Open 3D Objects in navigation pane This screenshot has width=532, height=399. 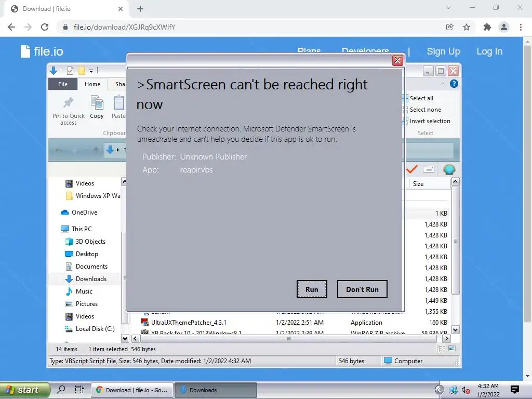[85, 242]
